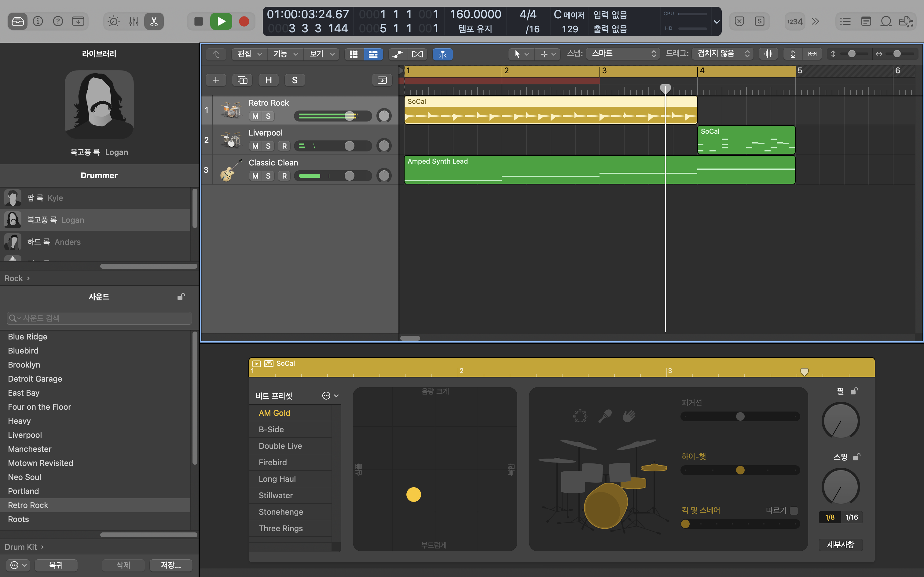Viewport: 924px width, 577px height.
Task: Toggle the automation curve icon
Action: 398,54
